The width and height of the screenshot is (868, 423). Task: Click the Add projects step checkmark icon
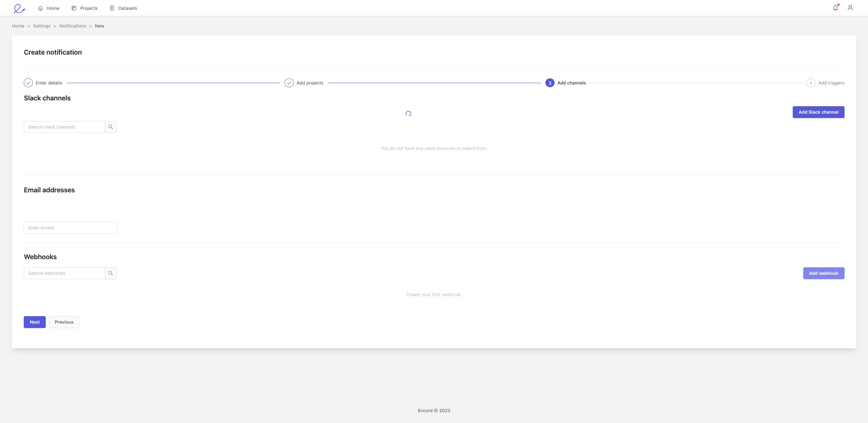point(289,83)
